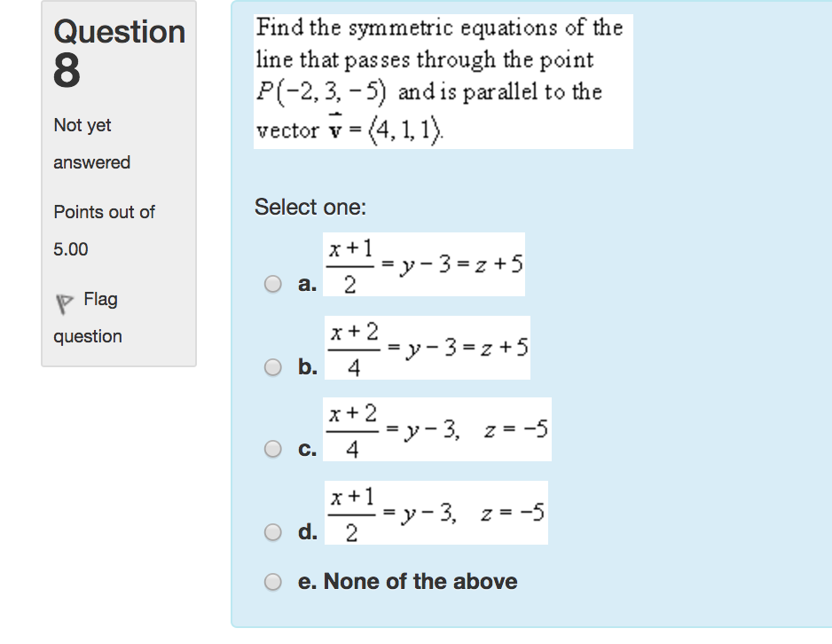Click the equation image for option b
This screenshot has width=832, height=644.
[x=428, y=347]
